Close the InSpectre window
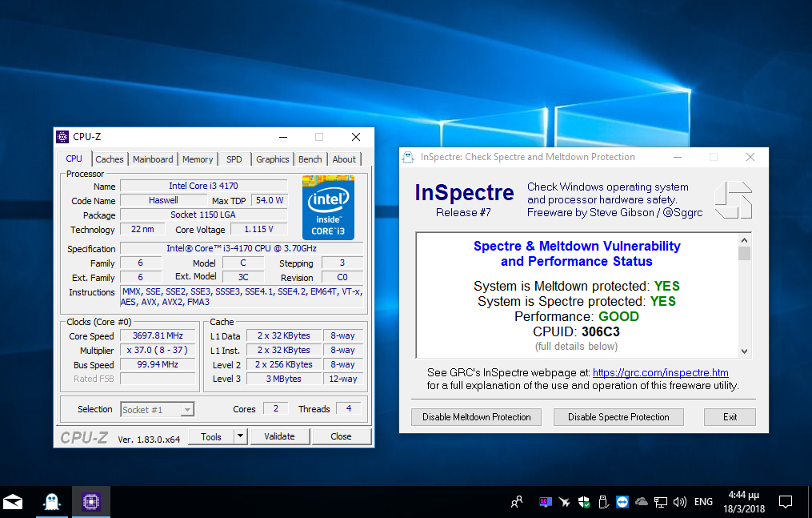 [x=750, y=157]
